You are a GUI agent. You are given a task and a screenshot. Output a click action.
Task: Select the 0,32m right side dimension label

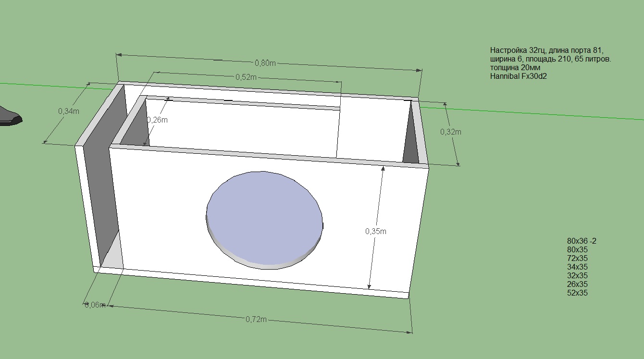pyautogui.click(x=451, y=132)
